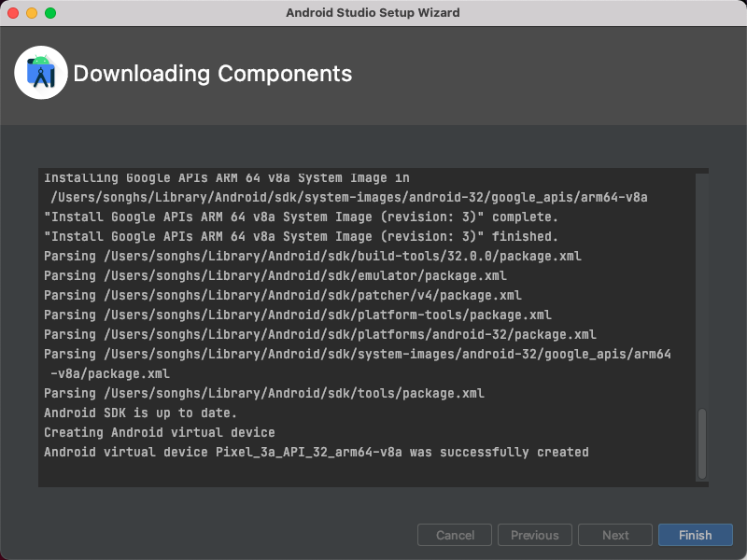Click the Android Studio logo icon

(41, 73)
